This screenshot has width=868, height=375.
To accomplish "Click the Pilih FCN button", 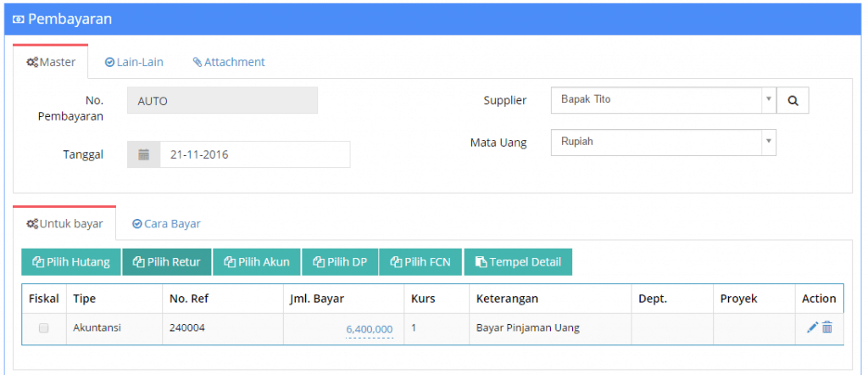I will tap(420, 262).
